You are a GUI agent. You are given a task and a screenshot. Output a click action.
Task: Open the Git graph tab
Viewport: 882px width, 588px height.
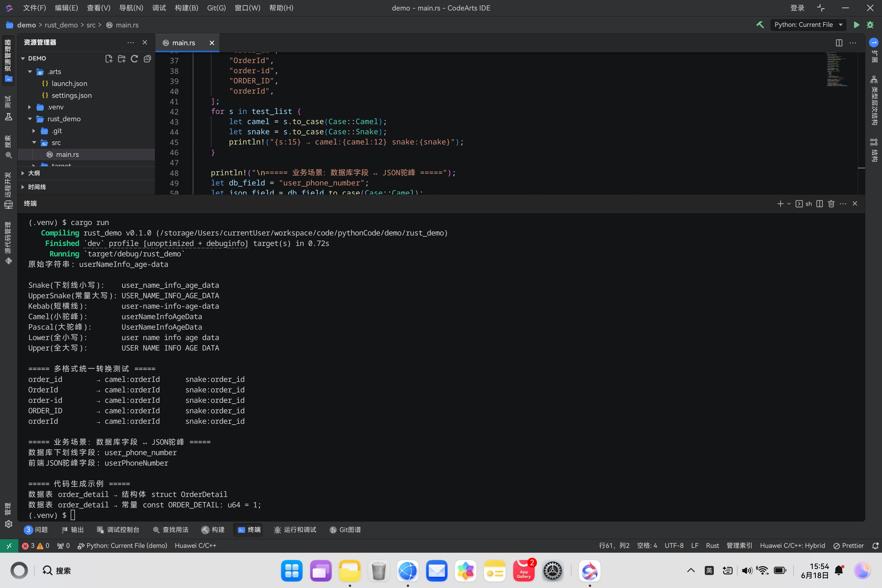pyautogui.click(x=345, y=529)
